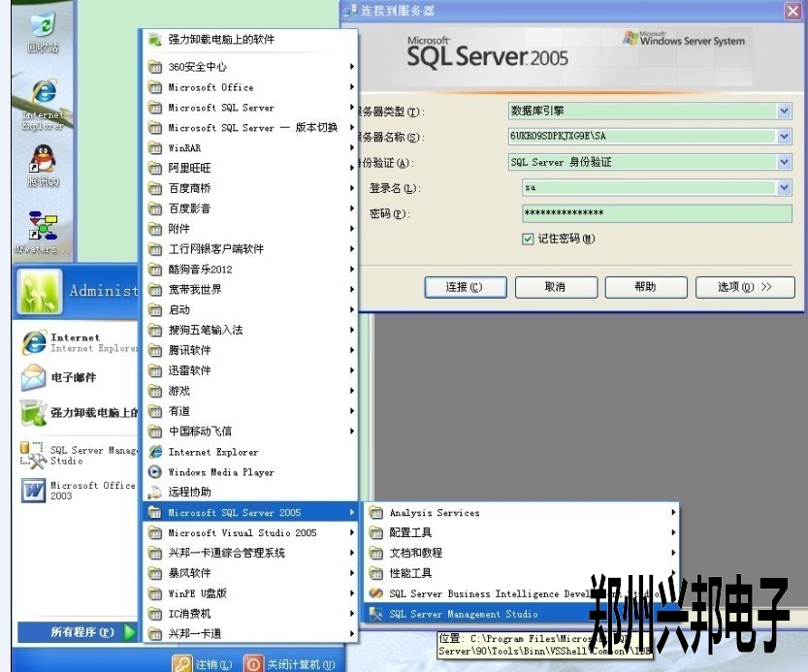Image resolution: width=808 pixels, height=672 pixels.
Task: Expand the Analysis Services submenu item
Action: (434, 513)
